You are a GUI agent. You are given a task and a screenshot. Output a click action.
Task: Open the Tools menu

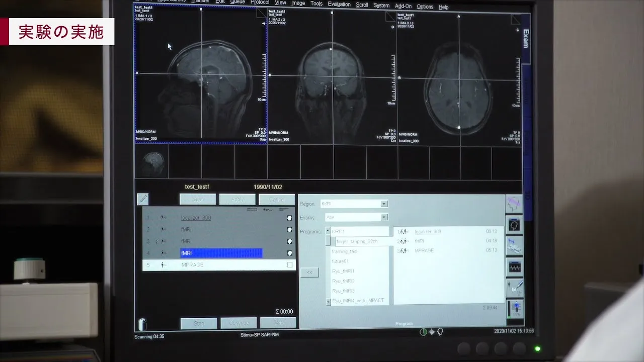(316, 4)
